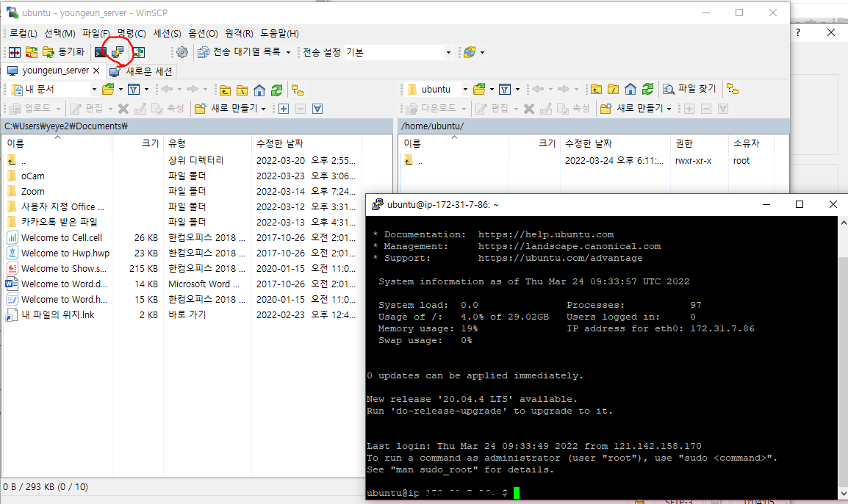Image resolution: width=848 pixels, height=504 pixels.
Task: Go to remote root directory icon
Action: pos(614,89)
